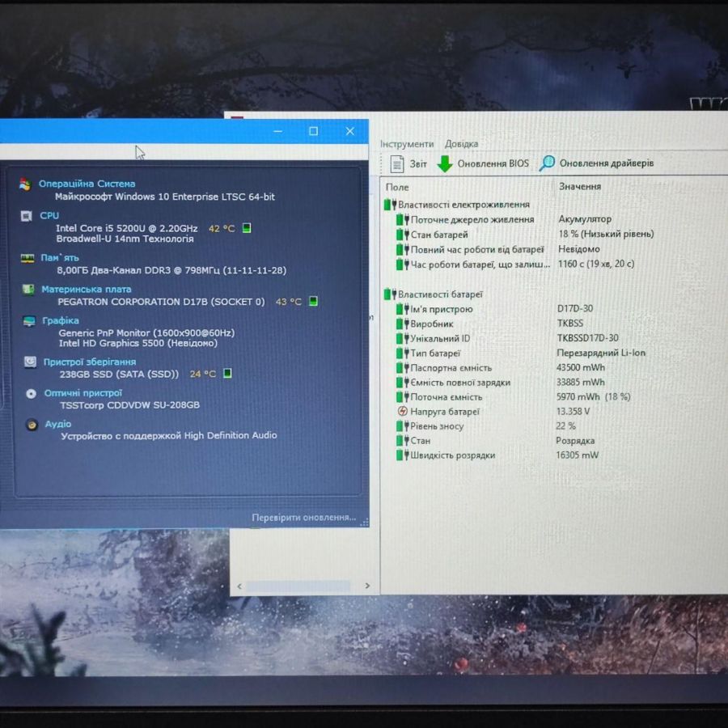Click the Значення column header
The width and height of the screenshot is (728, 728).
[x=579, y=186]
